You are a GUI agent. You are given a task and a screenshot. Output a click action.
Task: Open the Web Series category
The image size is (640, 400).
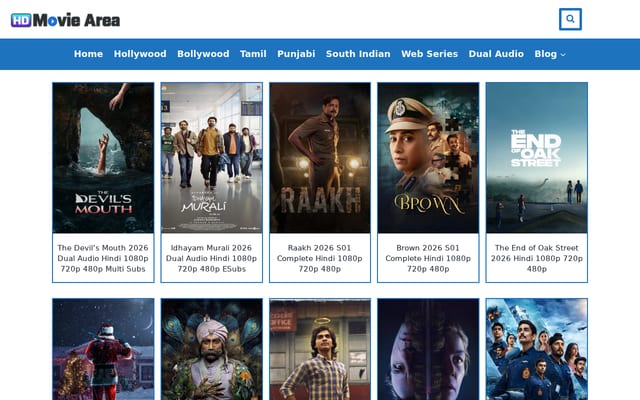click(x=429, y=54)
